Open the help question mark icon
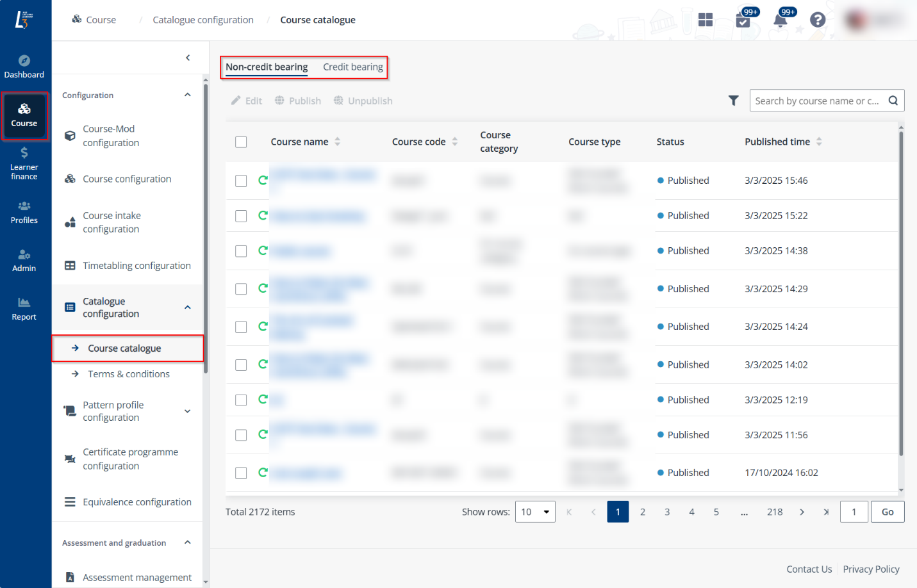 pos(817,20)
